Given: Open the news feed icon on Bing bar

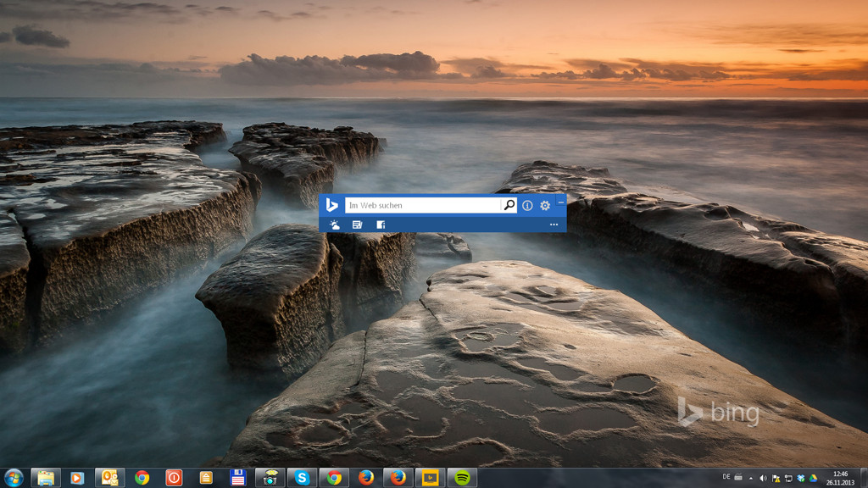Looking at the screenshot, I should point(357,224).
